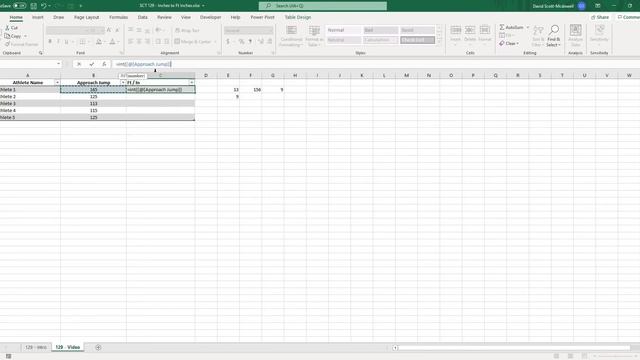Add a new sheet with plus button
Viewport: 640px width, 360px height.
coord(98,347)
